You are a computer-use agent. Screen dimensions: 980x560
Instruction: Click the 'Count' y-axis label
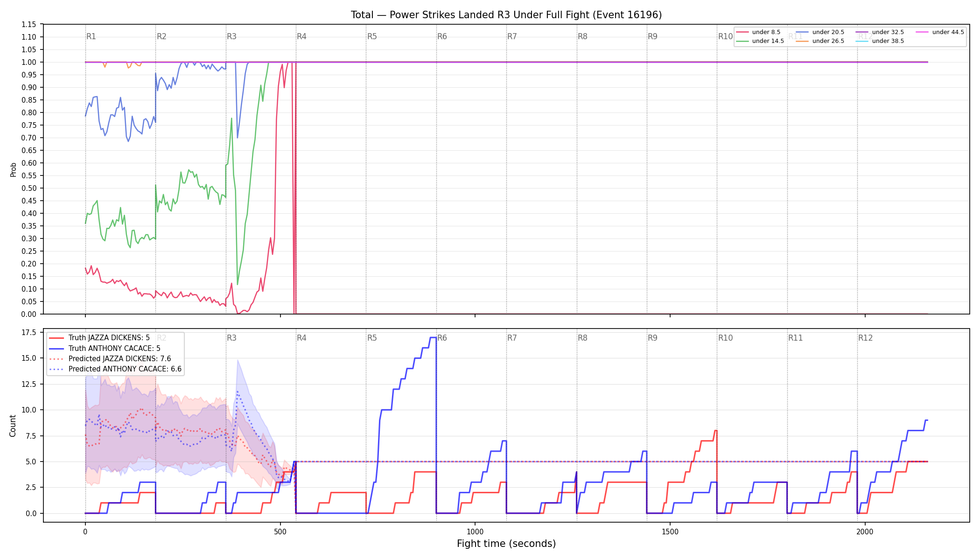coord(13,426)
